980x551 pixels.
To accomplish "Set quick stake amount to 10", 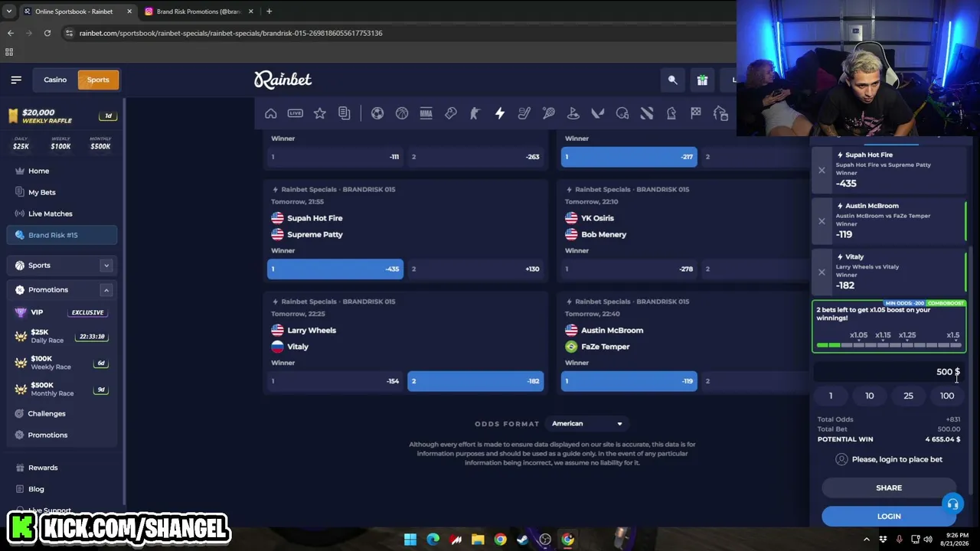I will point(869,396).
